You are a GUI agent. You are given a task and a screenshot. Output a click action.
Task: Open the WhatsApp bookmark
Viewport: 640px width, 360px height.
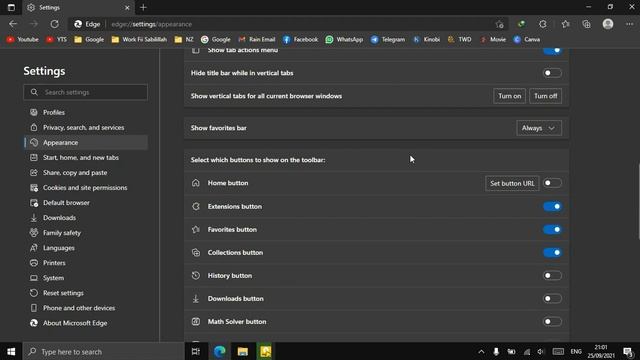click(x=344, y=40)
